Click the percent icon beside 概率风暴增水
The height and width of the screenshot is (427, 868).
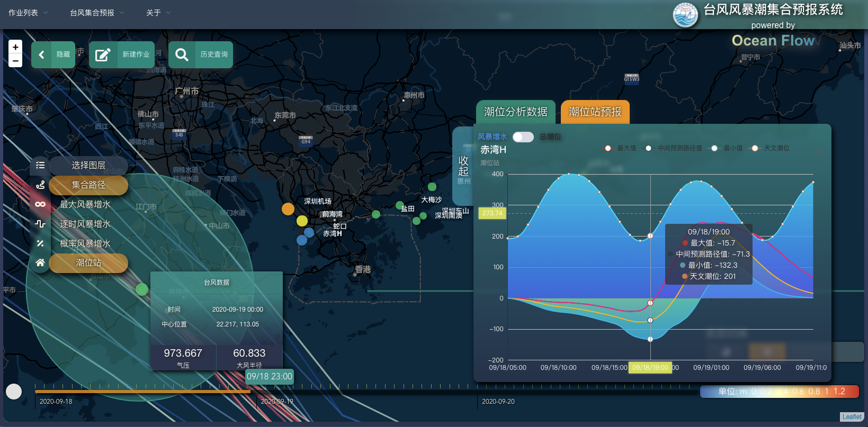40,243
